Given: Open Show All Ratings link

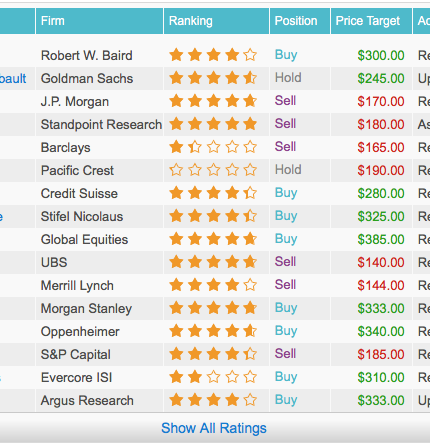Looking at the screenshot, I should pos(214,428).
